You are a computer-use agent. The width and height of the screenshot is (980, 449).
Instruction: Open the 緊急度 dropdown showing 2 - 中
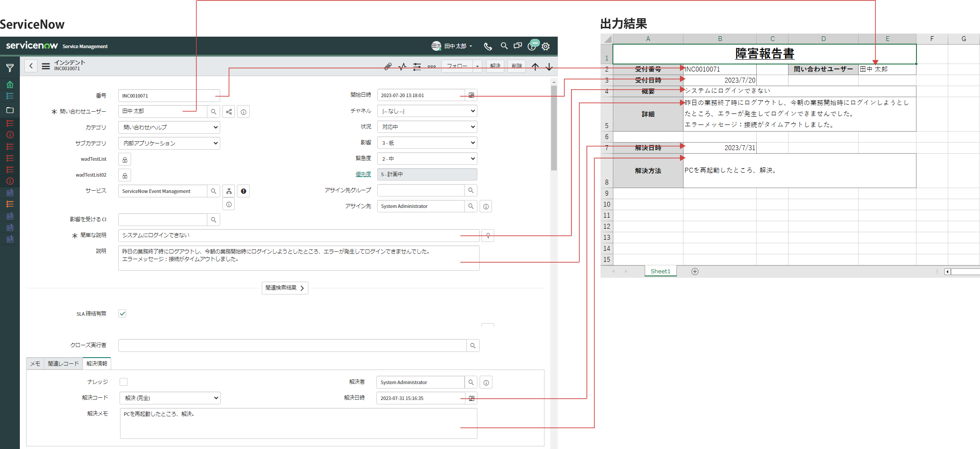tap(427, 159)
